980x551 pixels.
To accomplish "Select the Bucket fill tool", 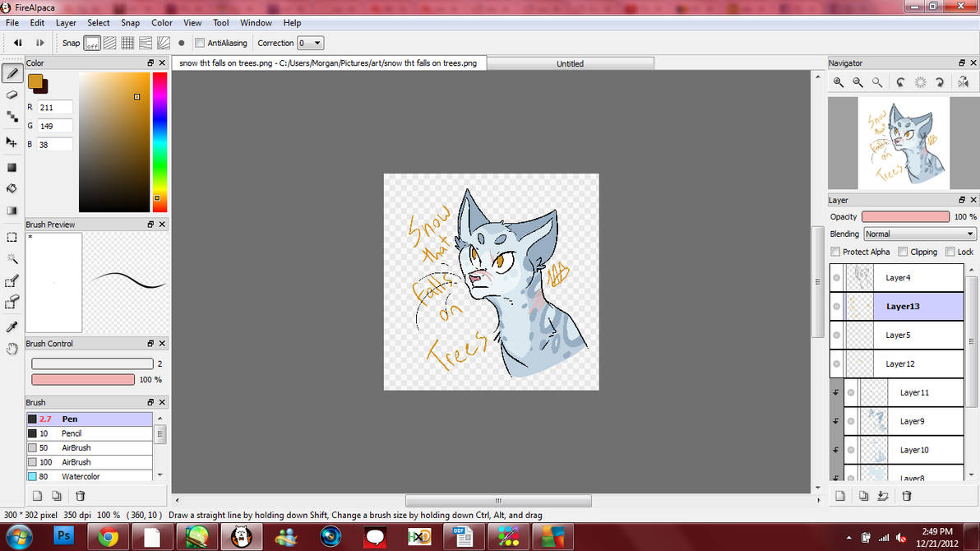I will tap(12, 188).
